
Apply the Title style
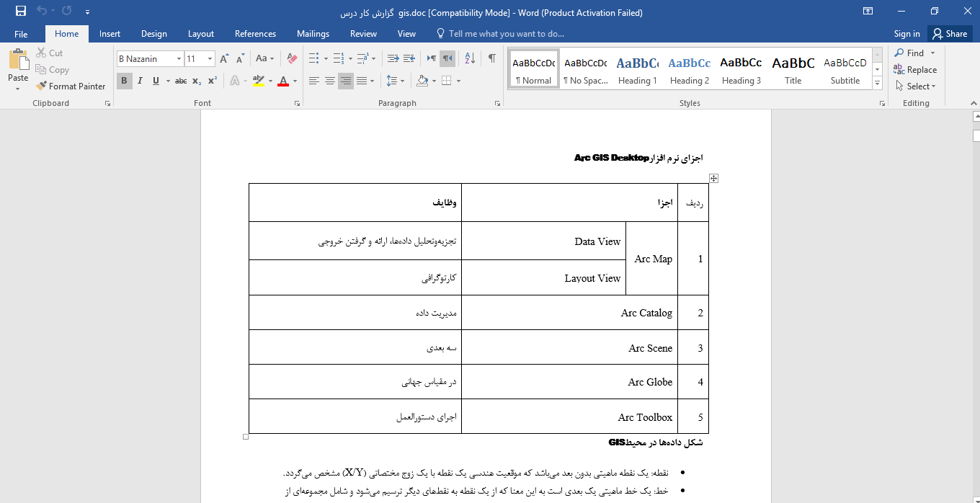point(793,69)
